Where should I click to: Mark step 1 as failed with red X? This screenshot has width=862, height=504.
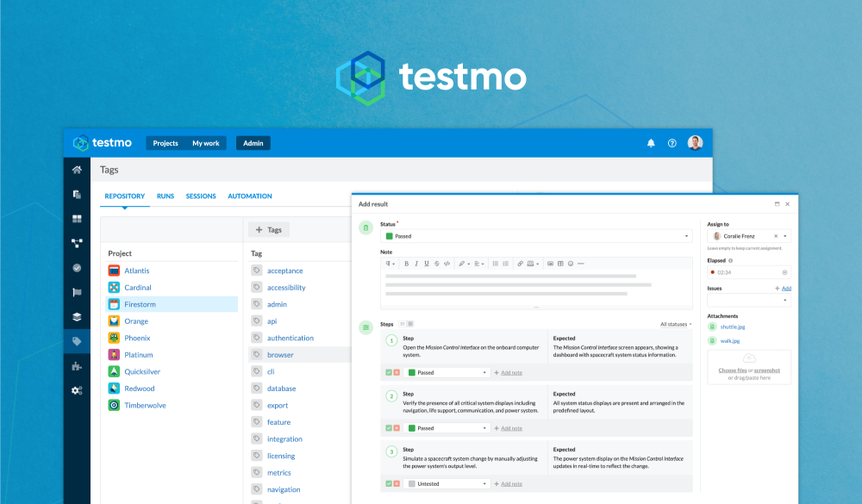click(397, 373)
